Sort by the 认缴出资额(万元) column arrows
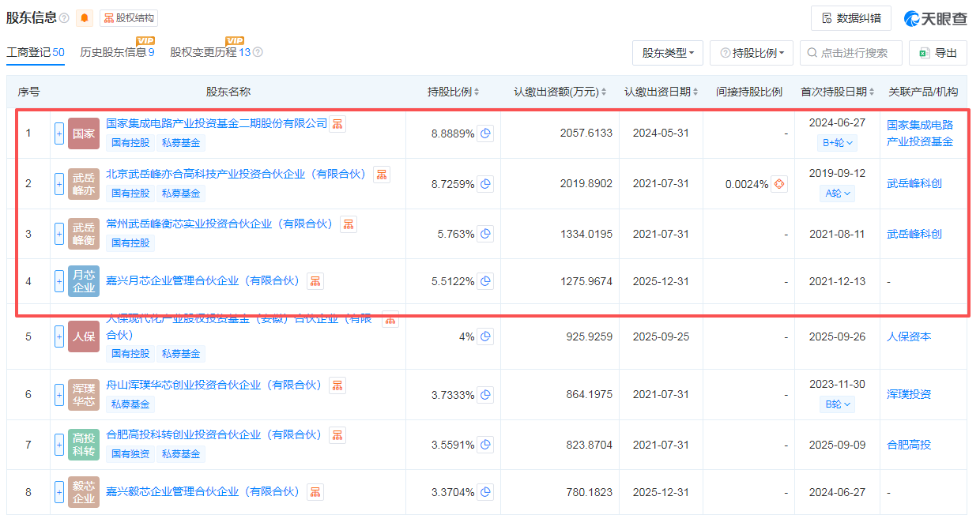Viewport: 980px width, 515px height. point(605,92)
